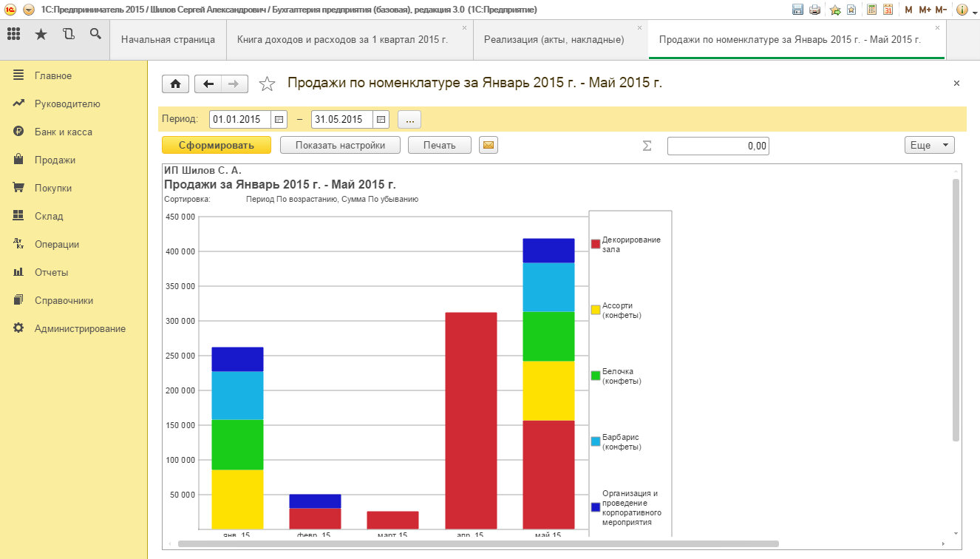Click the magnifier search icon
Image resolution: width=980 pixels, height=559 pixels.
[95, 34]
